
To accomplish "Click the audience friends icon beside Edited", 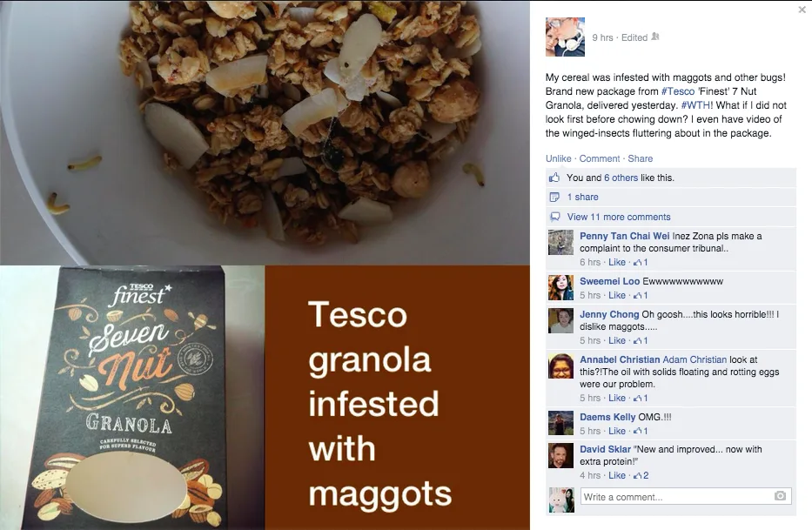I will pos(655,37).
